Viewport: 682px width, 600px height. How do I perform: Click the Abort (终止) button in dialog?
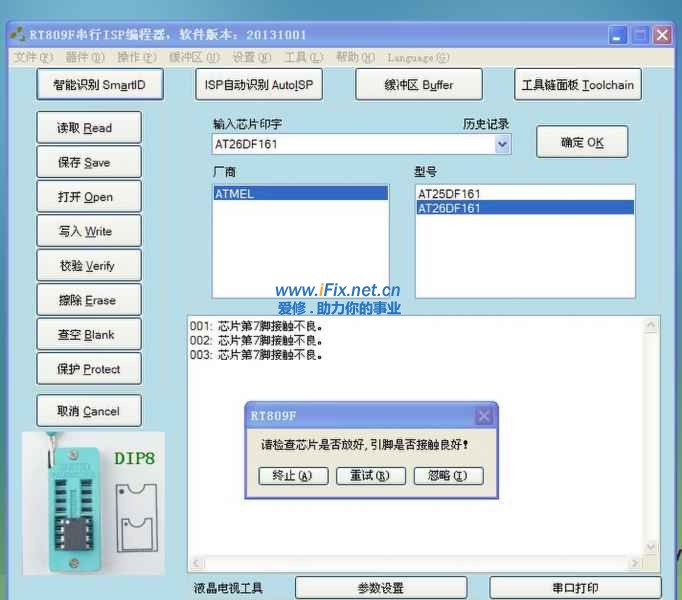click(292, 476)
